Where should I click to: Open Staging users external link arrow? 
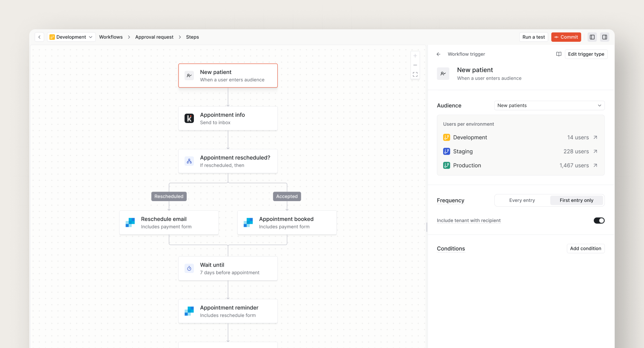click(595, 152)
